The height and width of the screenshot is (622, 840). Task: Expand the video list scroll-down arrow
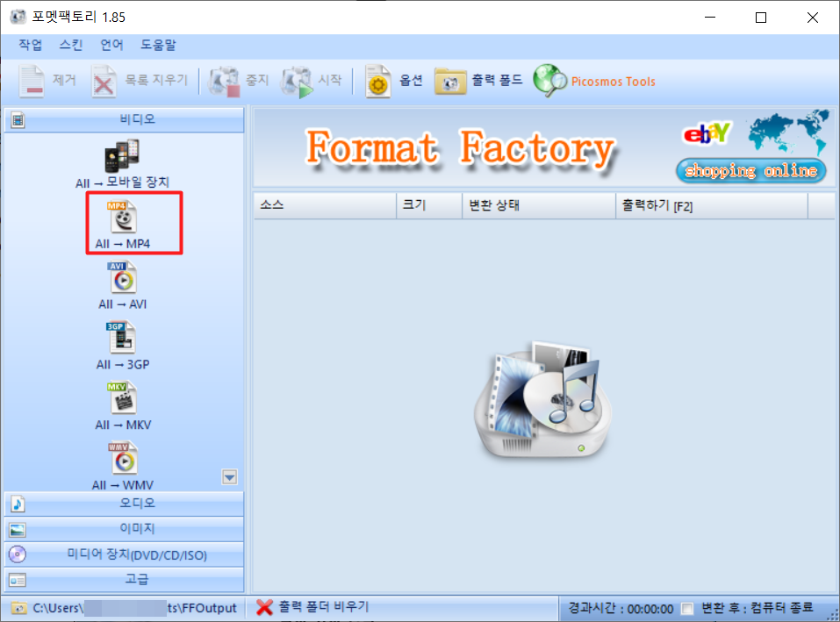(x=229, y=477)
